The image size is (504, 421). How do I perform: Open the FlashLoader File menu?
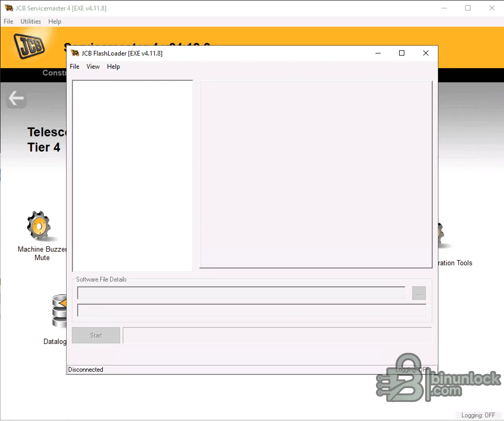pyautogui.click(x=74, y=67)
